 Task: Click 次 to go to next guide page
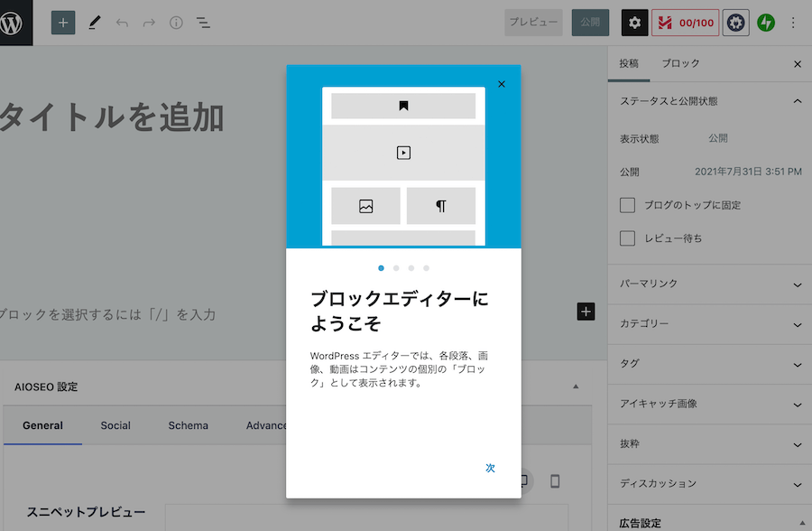[x=490, y=468]
